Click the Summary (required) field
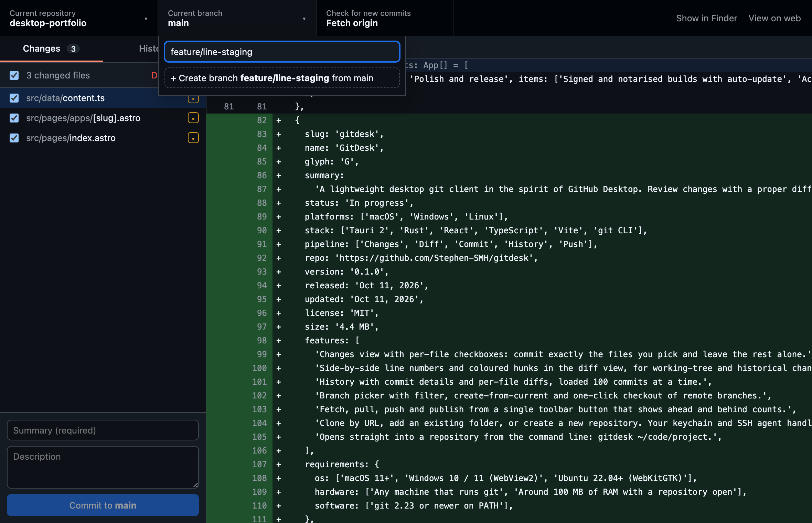 [x=103, y=430]
